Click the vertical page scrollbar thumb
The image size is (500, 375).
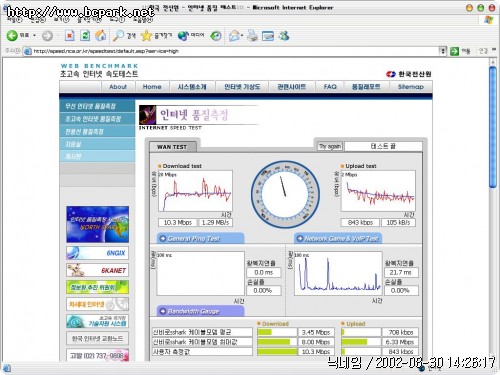pos(493,127)
